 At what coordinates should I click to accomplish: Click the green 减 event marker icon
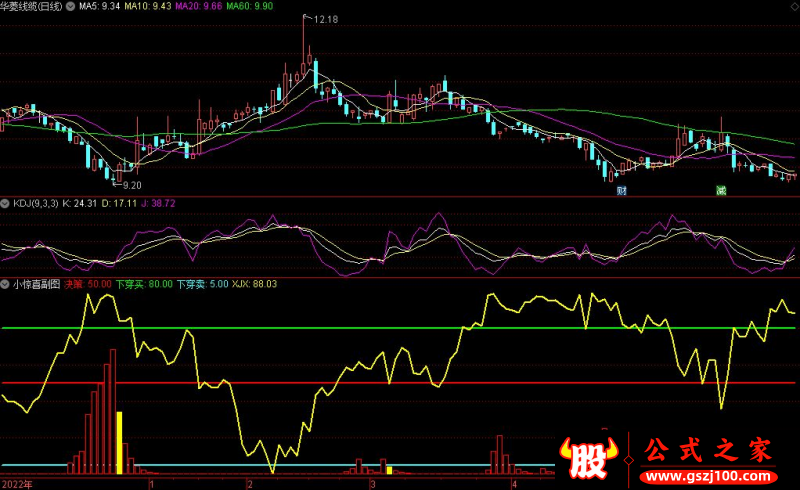pyautogui.click(x=719, y=190)
